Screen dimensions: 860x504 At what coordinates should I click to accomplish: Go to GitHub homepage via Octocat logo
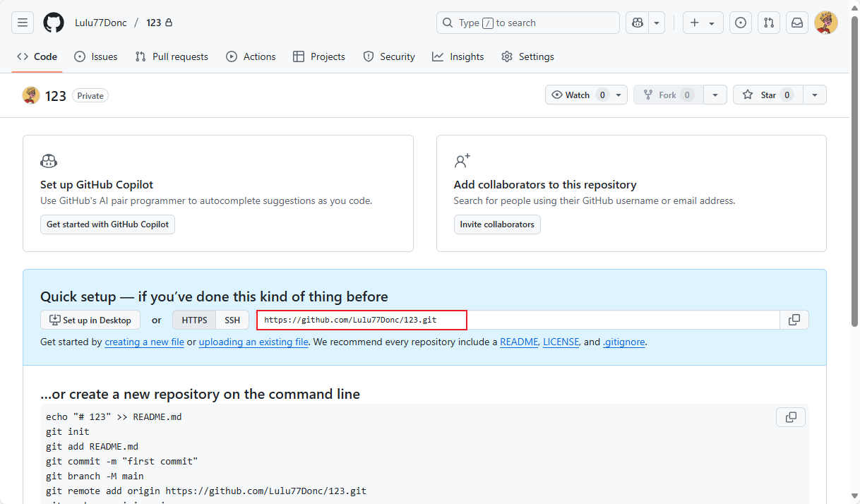(54, 23)
